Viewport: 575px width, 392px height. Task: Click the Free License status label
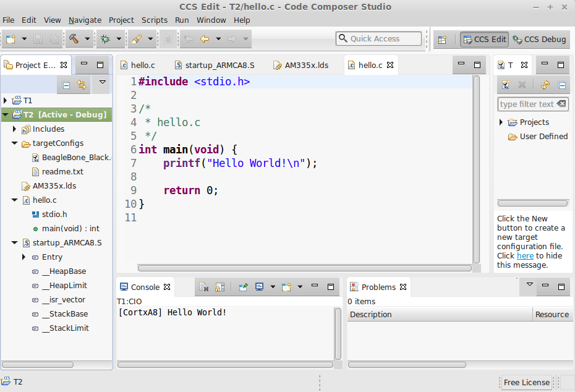(527, 383)
